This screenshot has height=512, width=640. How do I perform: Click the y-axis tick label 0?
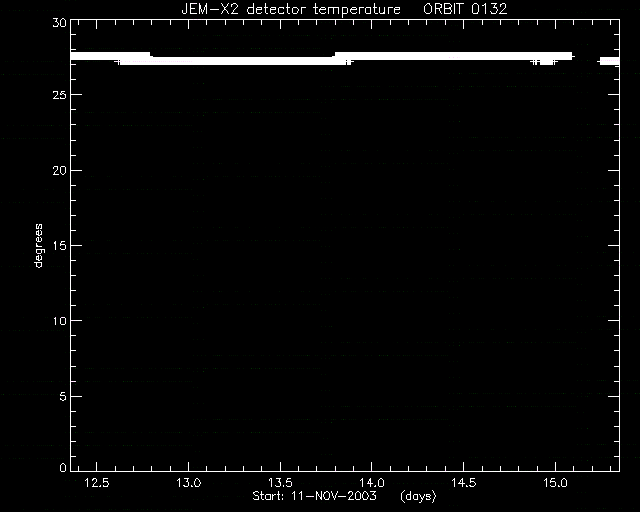[63, 467]
